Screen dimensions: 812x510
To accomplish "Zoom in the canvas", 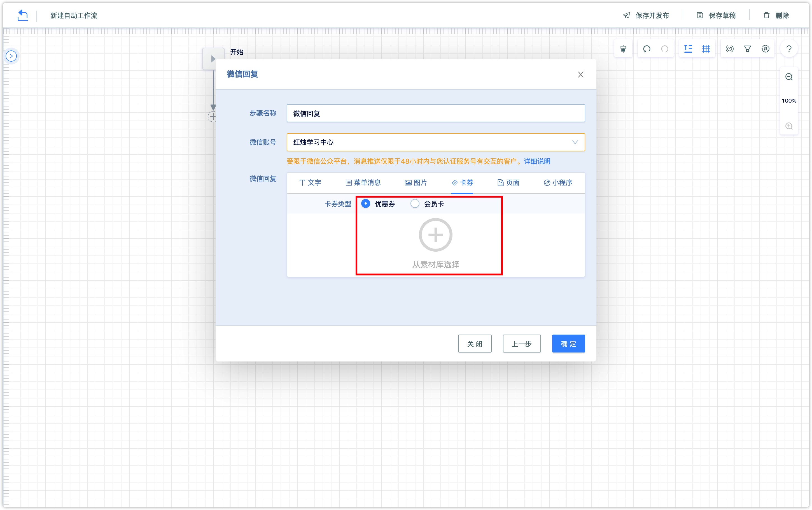I will point(789,126).
